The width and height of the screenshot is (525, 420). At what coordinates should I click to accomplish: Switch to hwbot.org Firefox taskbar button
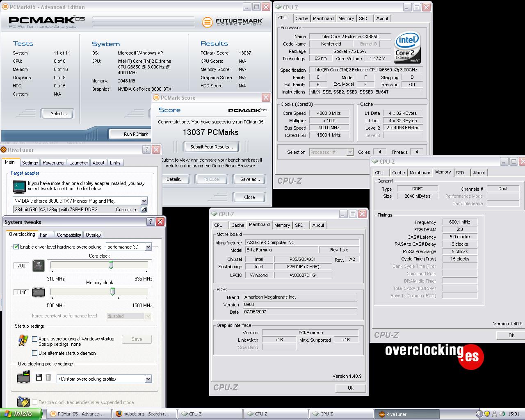coord(144,414)
